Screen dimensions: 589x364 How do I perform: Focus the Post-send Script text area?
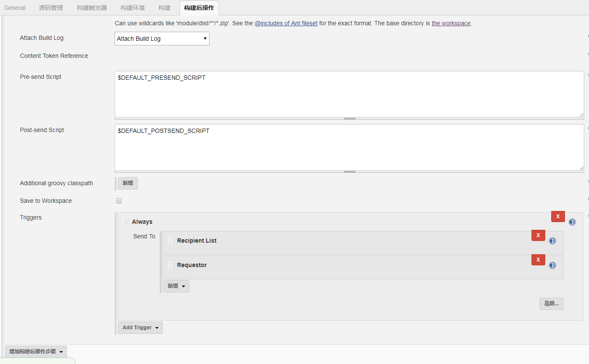point(349,147)
